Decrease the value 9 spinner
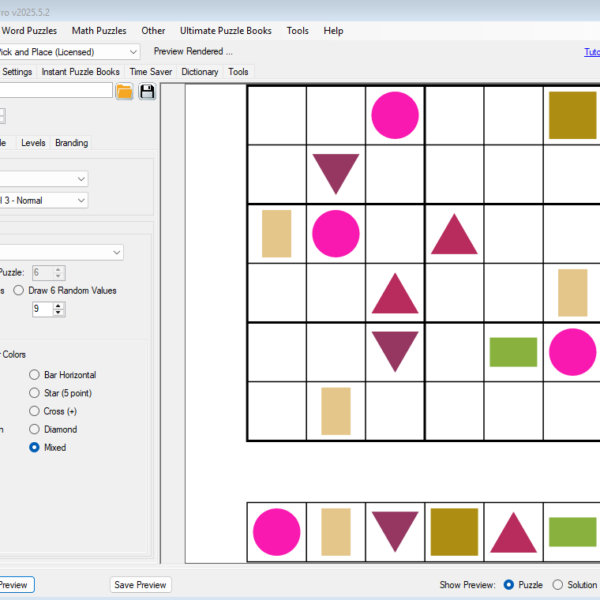The width and height of the screenshot is (600, 600). pyautogui.click(x=58, y=313)
